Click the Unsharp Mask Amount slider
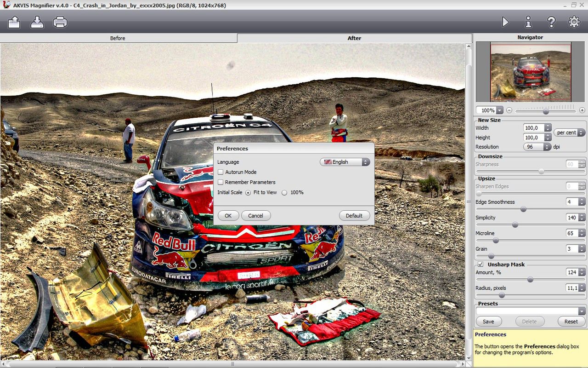The height and width of the screenshot is (368, 588). 531,280
